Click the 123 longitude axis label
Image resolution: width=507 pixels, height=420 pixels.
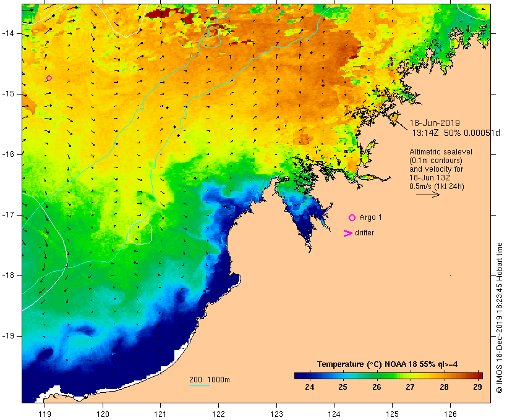point(276,414)
